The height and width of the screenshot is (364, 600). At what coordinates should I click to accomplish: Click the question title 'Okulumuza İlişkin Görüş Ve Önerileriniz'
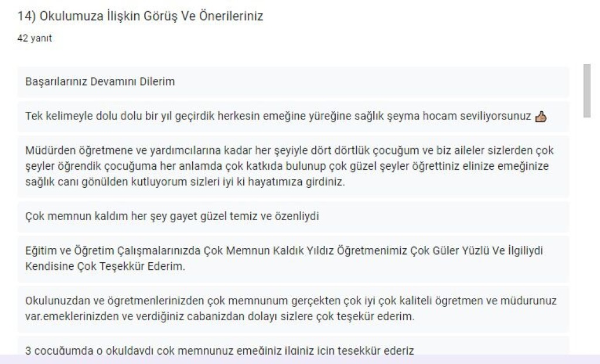coord(151,16)
